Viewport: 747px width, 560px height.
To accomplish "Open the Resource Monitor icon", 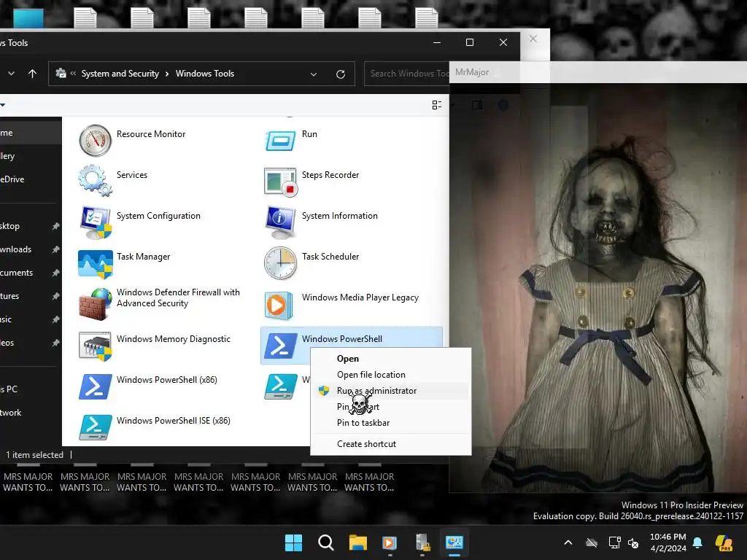I will (x=96, y=141).
